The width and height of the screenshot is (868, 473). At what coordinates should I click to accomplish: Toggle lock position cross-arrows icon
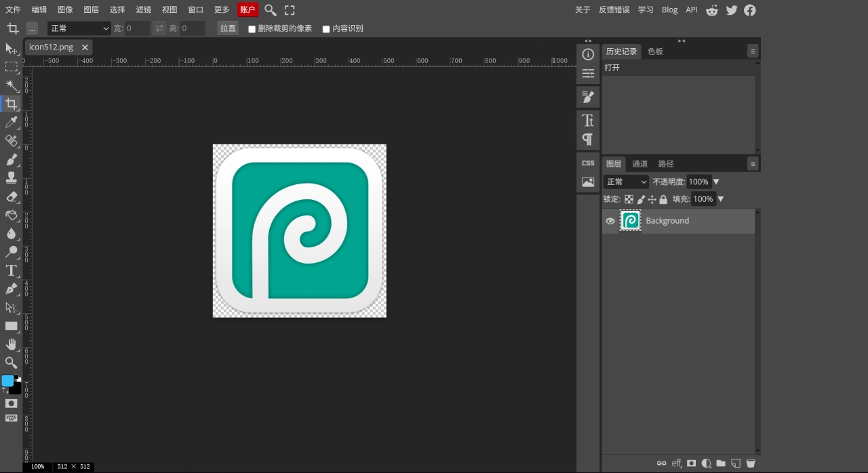[x=652, y=199]
